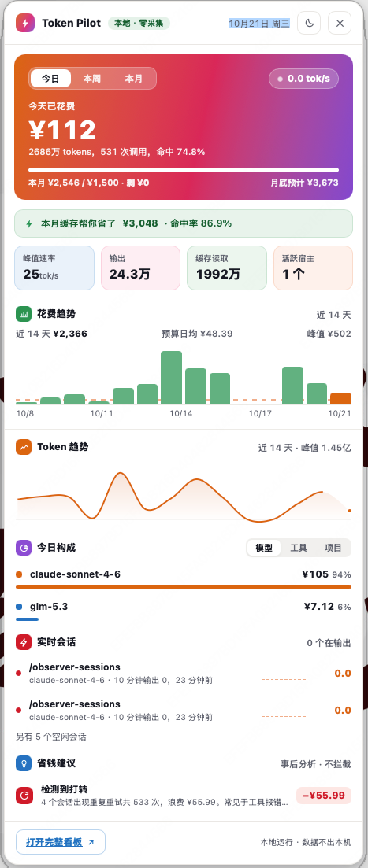This screenshot has height=868, width=368.
Task: Click the 检测到打转 red retry icon
Action: (x=24, y=796)
